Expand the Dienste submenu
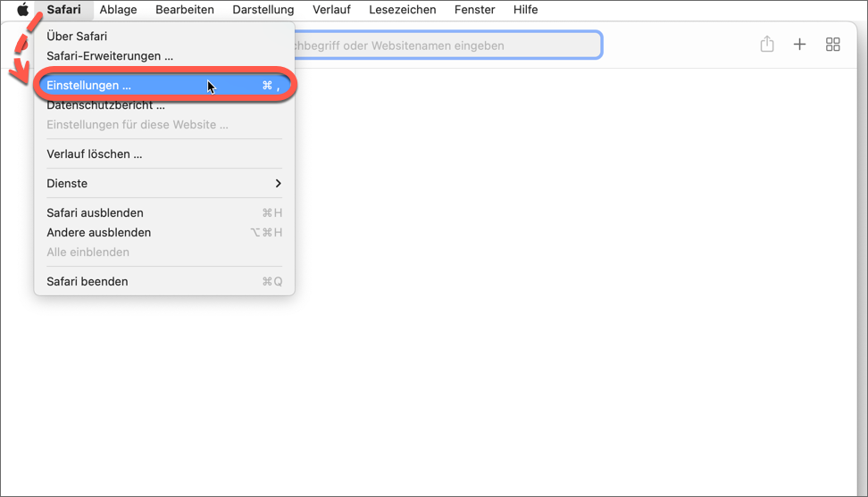 164,184
